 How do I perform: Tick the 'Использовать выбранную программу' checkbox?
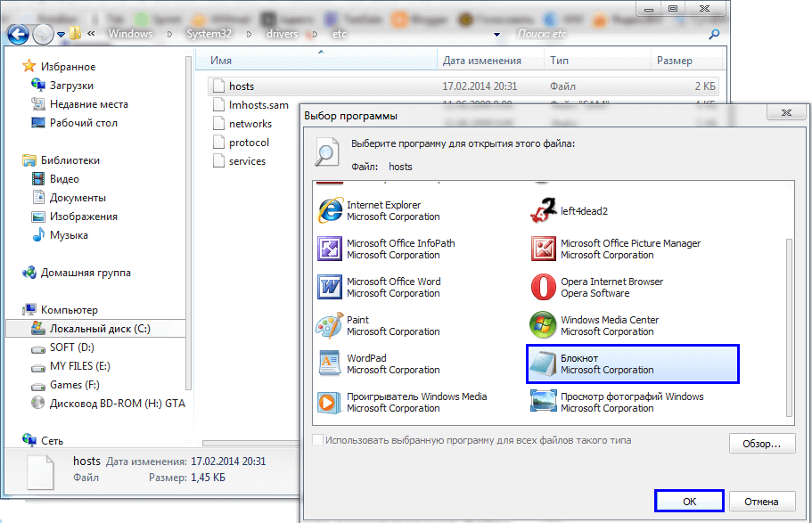click(x=318, y=440)
